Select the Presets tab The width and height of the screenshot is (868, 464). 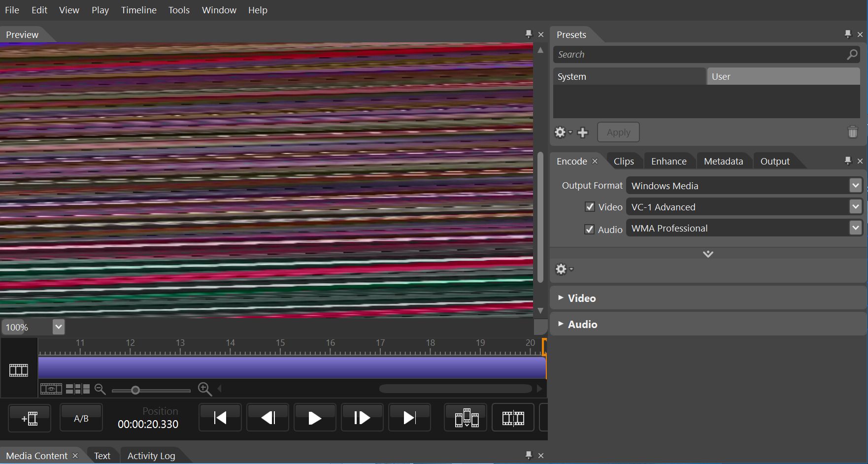click(571, 34)
